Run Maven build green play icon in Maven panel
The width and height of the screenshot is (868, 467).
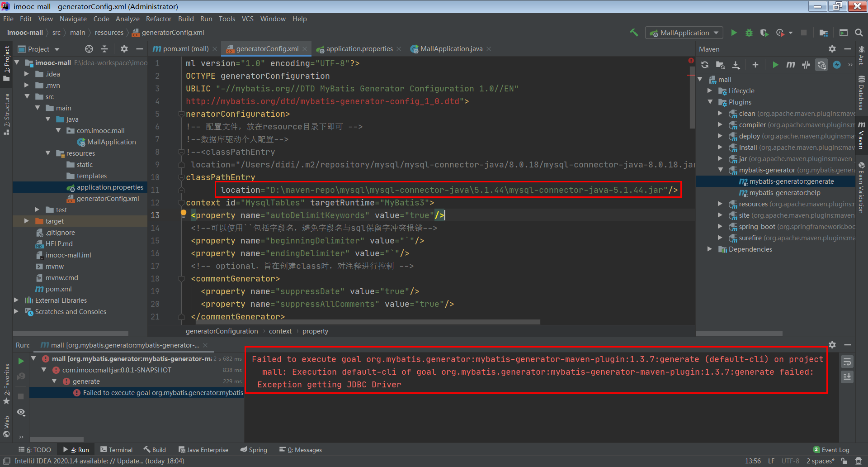[775, 65]
